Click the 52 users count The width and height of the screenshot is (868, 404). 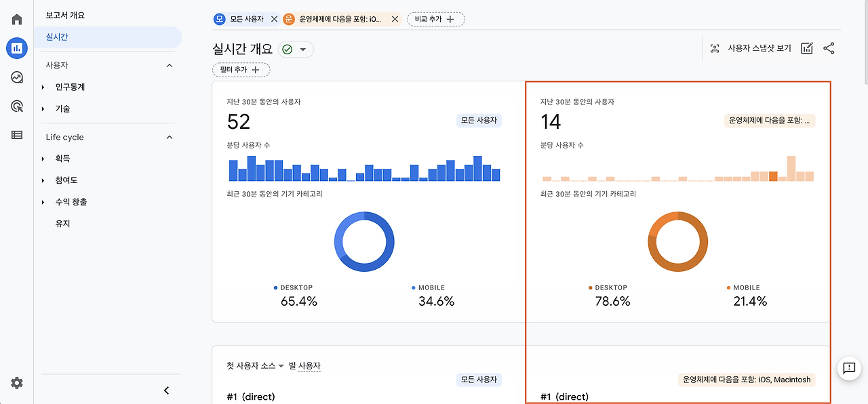coord(239,122)
